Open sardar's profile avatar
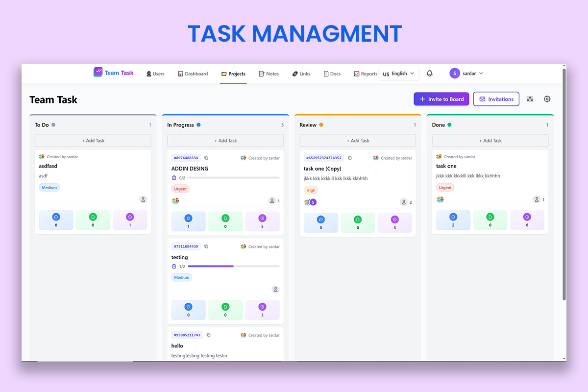This screenshot has height=392, width=588. (454, 73)
